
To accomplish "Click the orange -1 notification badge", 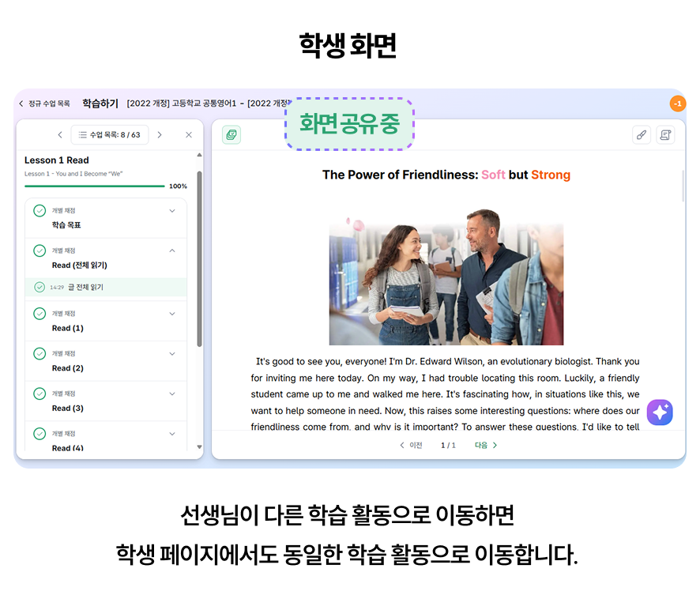I will [x=678, y=104].
